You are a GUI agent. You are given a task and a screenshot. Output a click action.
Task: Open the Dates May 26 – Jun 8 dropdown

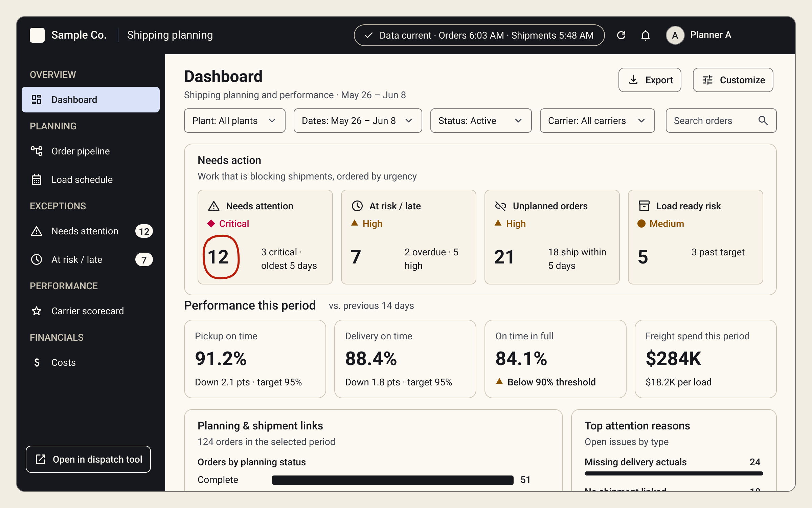click(358, 121)
